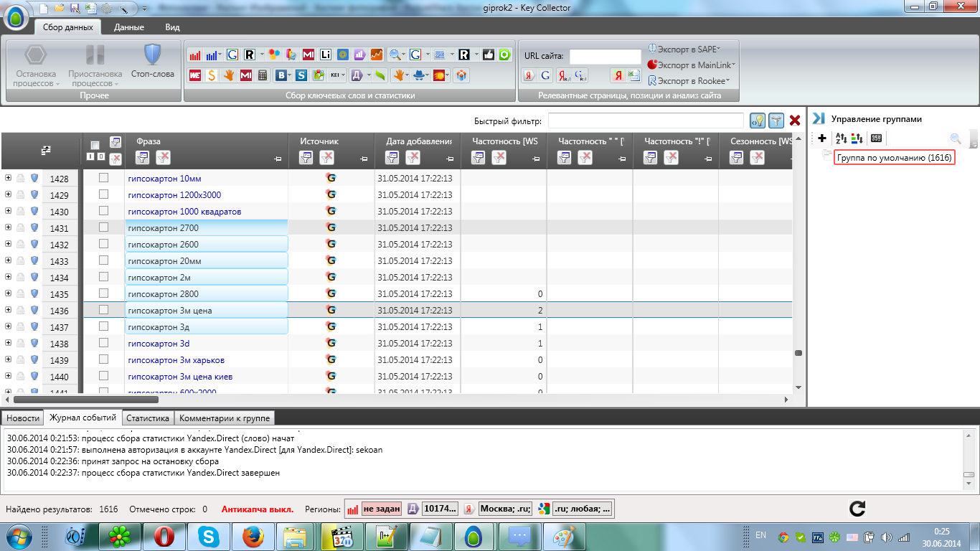
Task: Click the calculator icon in the toolbar
Action: click(x=263, y=75)
